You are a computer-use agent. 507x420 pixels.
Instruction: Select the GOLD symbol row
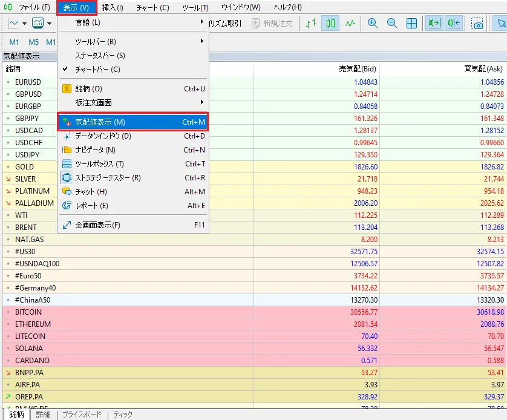tap(255, 167)
